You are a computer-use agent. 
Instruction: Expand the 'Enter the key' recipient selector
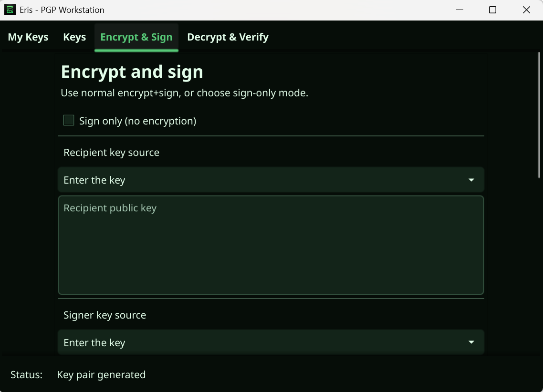pyautogui.click(x=271, y=180)
